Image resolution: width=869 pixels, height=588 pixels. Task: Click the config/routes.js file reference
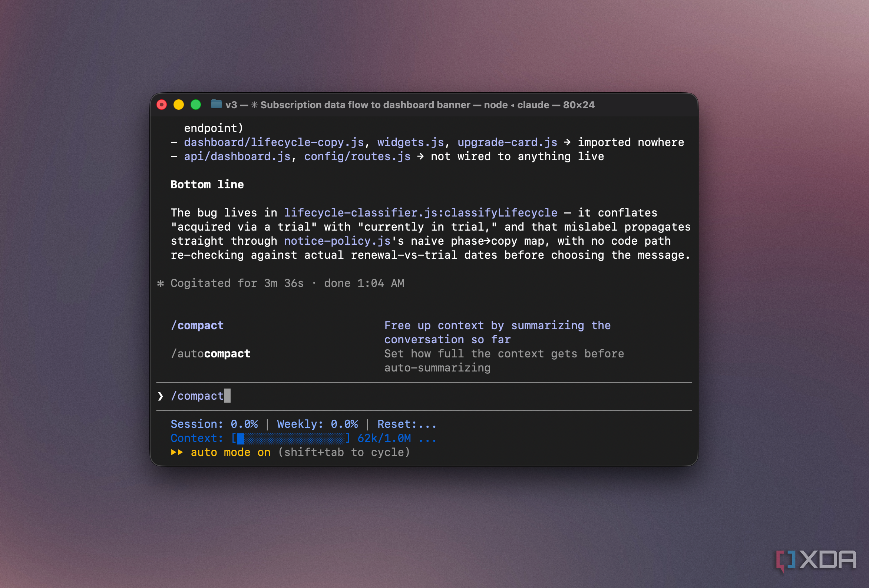coord(357,156)
